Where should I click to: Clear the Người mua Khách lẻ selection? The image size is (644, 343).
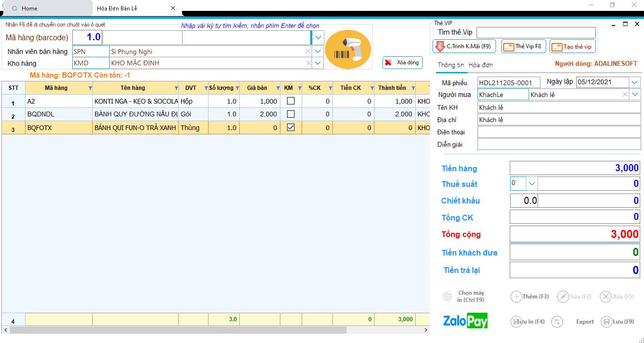(625, 95)
